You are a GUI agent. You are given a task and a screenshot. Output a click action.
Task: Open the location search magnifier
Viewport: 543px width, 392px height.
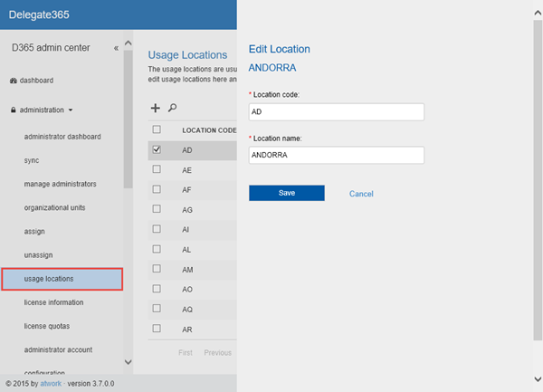pyautogui.click(x=172, y=107)
